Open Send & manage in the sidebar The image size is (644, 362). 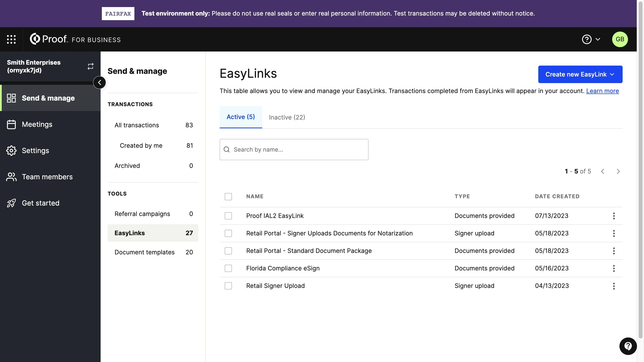click(x=51, y=98)
